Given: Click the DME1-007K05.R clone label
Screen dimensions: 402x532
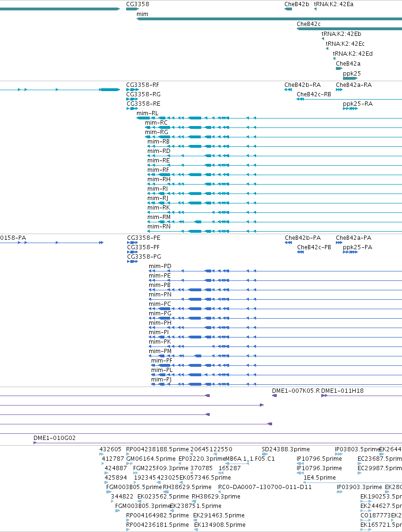Looking at the screenshot, I should (x=296, y=391).
